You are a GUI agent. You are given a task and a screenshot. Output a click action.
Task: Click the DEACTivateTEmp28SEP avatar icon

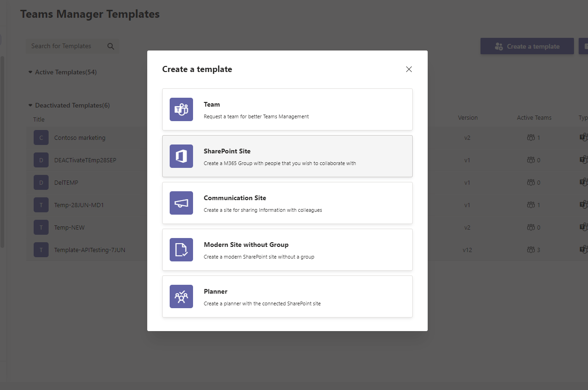41,160
